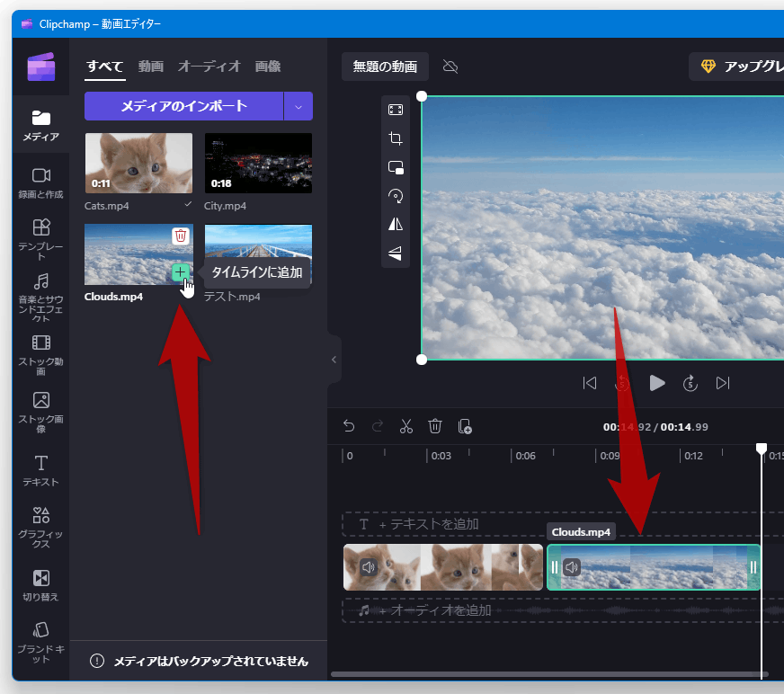
Task: Redo the last timeline action
Action: click(x=378, y=426)
